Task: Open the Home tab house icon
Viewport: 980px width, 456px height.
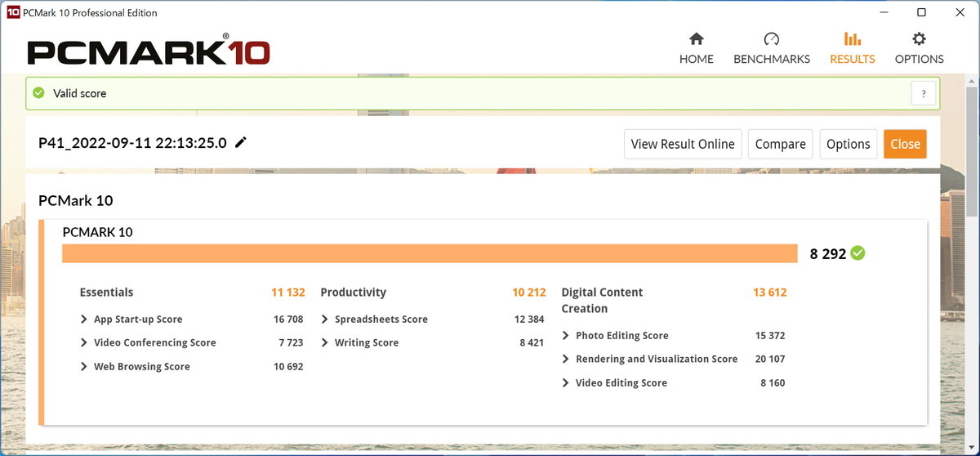Action: tap(696, 39)
